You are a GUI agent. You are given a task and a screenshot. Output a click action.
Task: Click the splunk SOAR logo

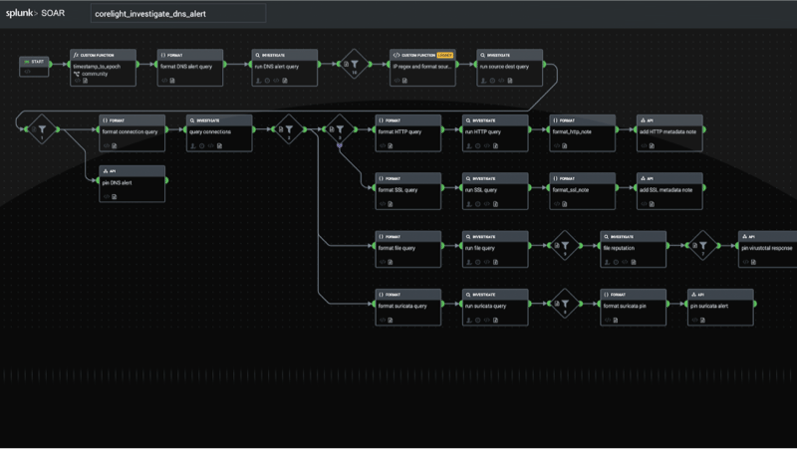pyautogui.click(x=35, y=13)
